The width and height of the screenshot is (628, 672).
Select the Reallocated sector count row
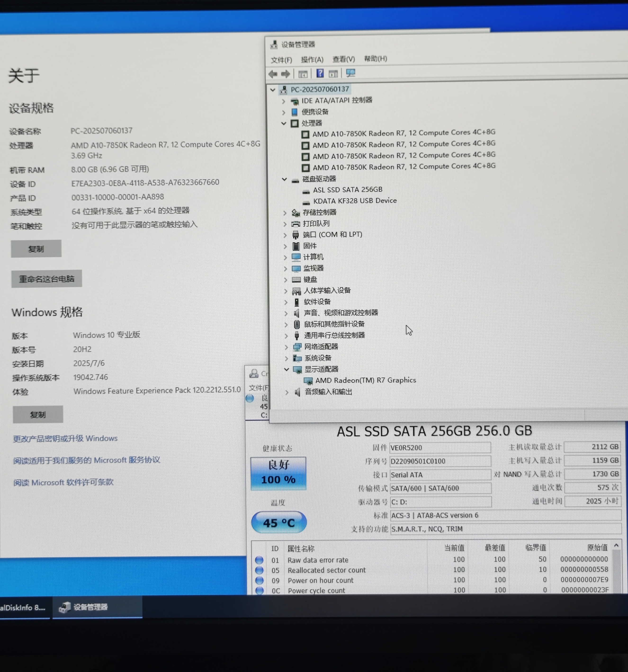(x=432, y=570)
